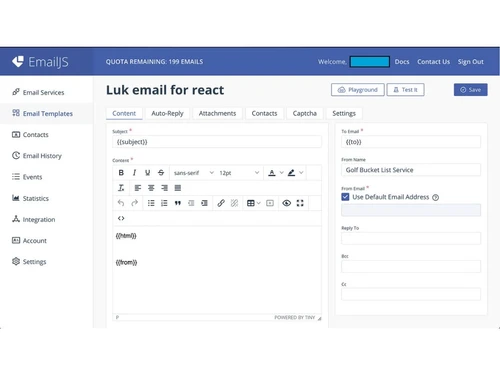
Task: Click the Subject input field
Action: 217,142
